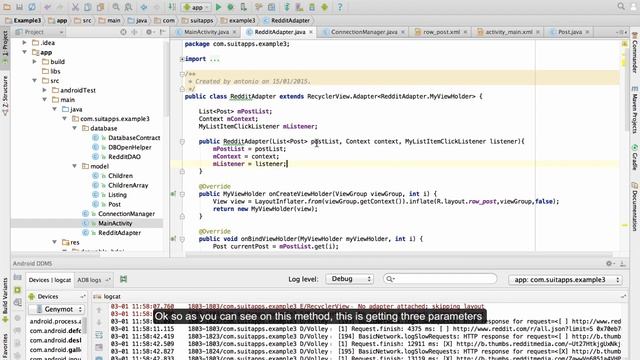The width and height of the screenshot is (640, 360).
Task: Click the Save All toolbar icon
Action: click(x=19, y=7)
